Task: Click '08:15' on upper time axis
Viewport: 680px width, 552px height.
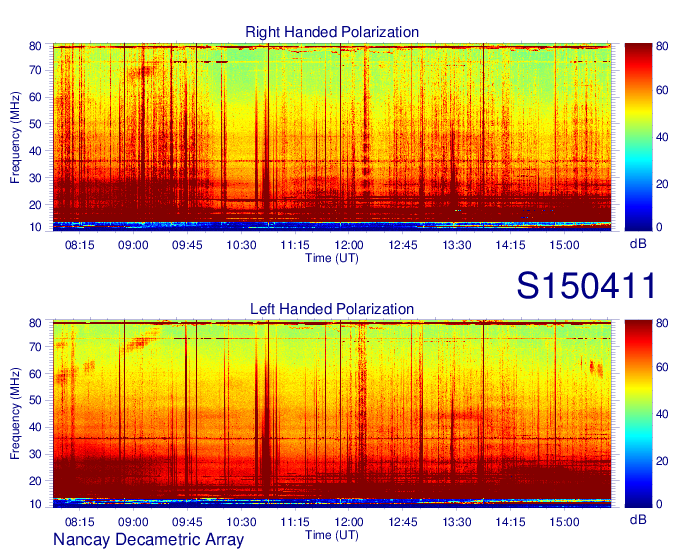Action: pos(79,245)
